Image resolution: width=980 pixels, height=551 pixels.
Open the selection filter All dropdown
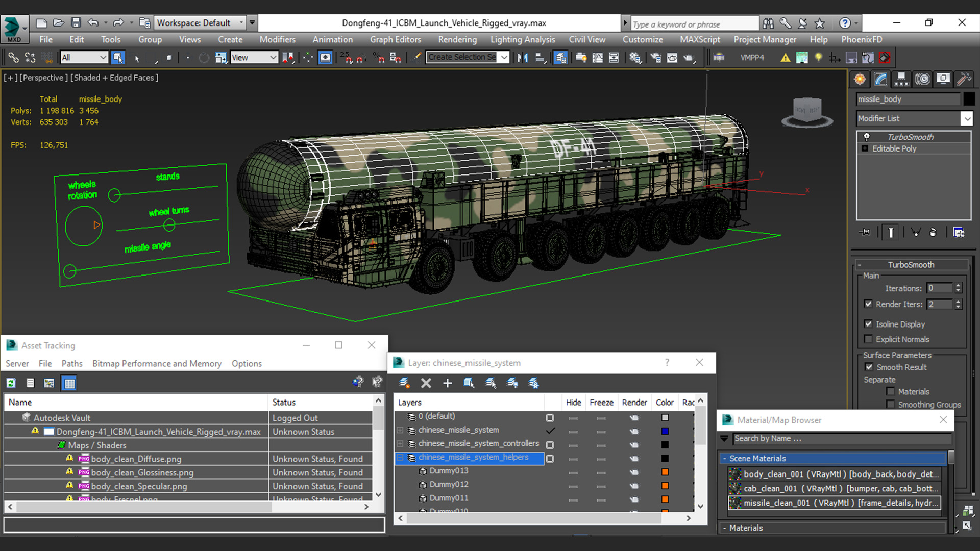click(84, 58)
